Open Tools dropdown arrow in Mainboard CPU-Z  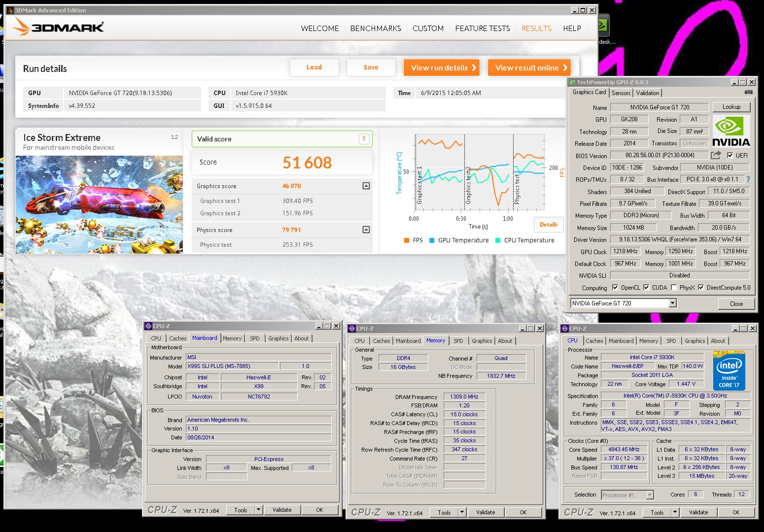click(x=258, y=510)
